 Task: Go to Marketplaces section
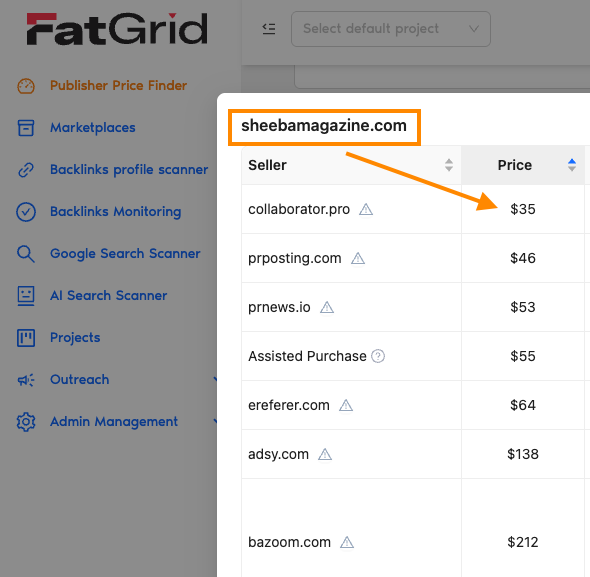click(x=93, y=128)
